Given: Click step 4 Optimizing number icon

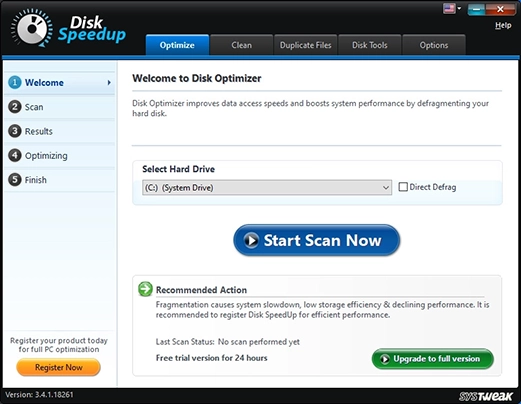Looking at the screenshot, I should (x=15, y=155).
